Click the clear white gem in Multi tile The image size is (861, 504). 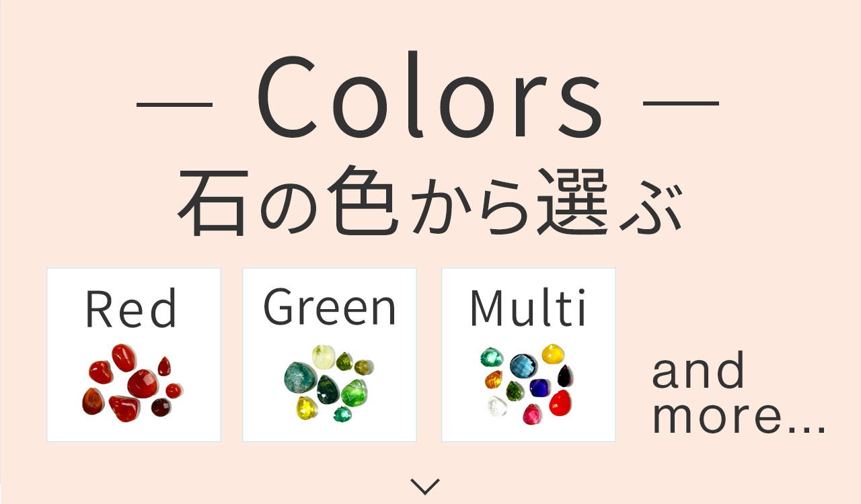coord(496,406)
